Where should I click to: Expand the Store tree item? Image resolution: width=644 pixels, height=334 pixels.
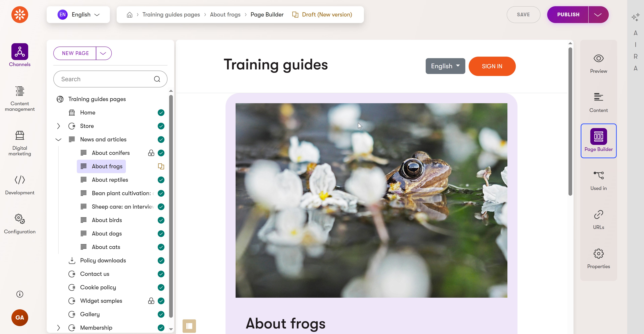coord(59,126)
